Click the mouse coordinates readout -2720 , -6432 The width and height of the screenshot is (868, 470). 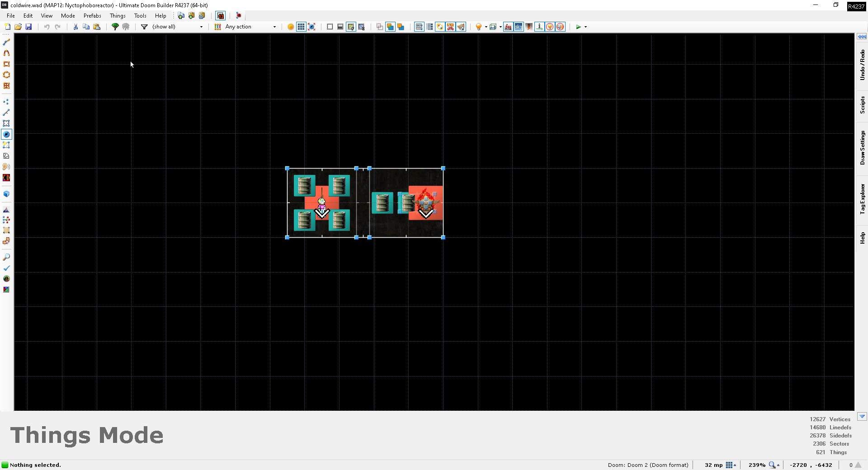(x=811, y=465)
